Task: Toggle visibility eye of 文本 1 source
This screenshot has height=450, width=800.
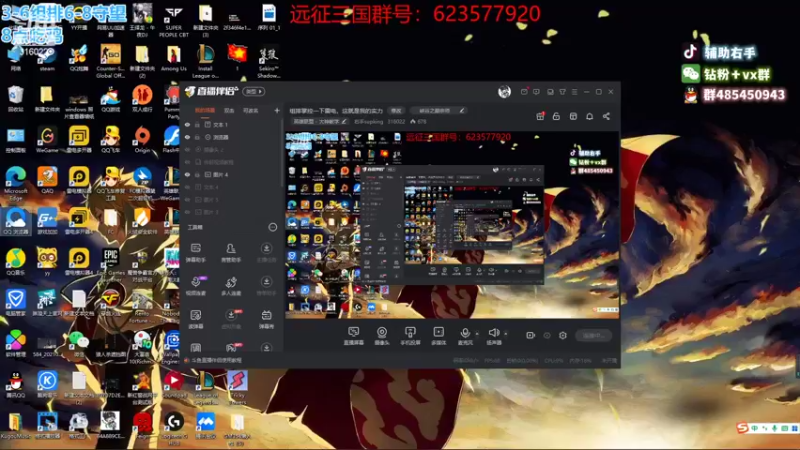Action: click(x=187, y=124)
